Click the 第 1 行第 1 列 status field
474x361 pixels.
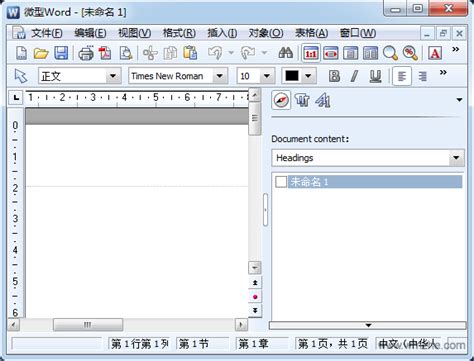tap(139, 344)
